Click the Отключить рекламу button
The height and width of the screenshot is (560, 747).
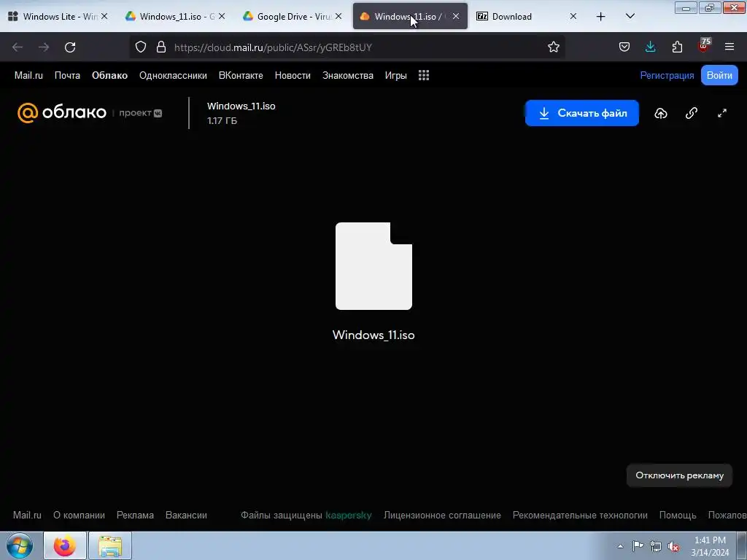point(679,475)
